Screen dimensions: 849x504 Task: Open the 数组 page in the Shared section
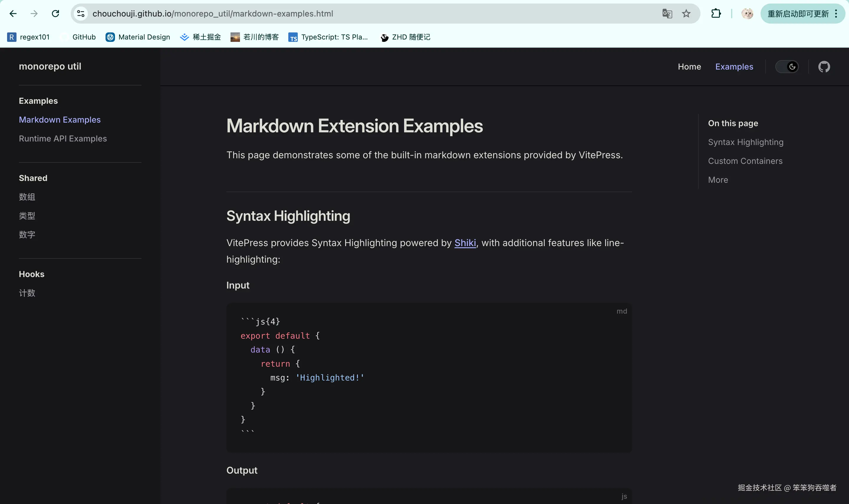[x=27, y=197]
